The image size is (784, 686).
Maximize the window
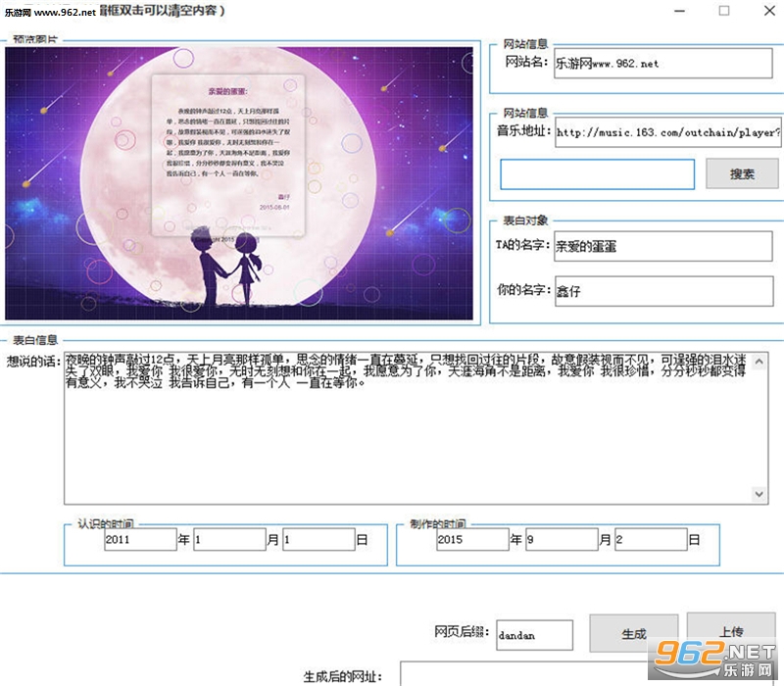pyautogui.click(x=724, y=11)
